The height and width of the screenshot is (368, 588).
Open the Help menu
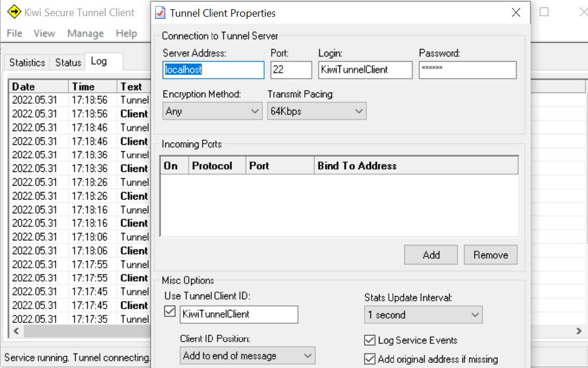tap(126, 33)
